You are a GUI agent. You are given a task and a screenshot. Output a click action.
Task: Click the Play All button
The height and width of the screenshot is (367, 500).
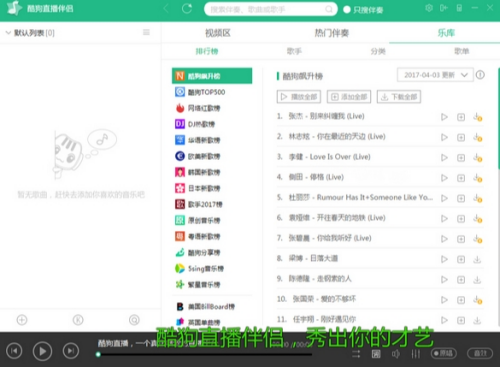[x=299, y=97]
